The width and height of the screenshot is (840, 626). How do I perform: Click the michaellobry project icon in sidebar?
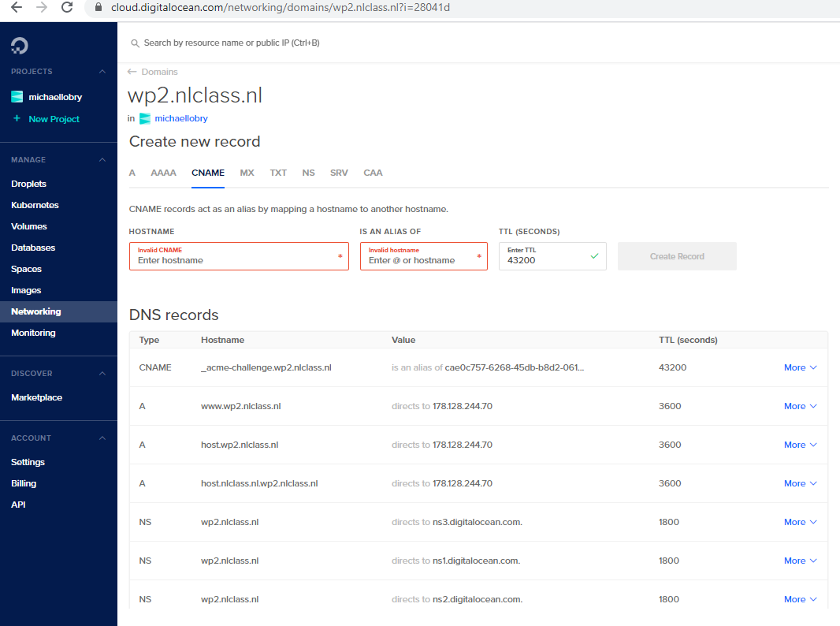[x=17, y=96]
